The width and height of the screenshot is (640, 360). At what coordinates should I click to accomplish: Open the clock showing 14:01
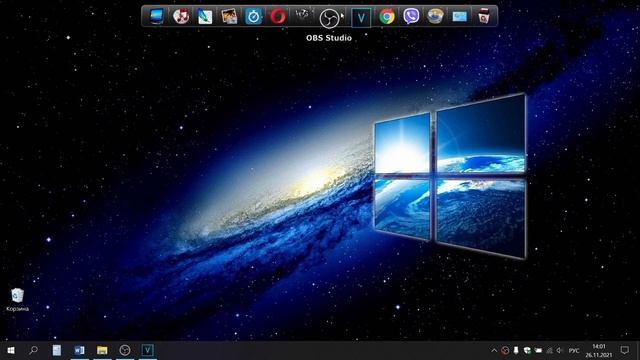pyautogui.click(x=598, y=351)
